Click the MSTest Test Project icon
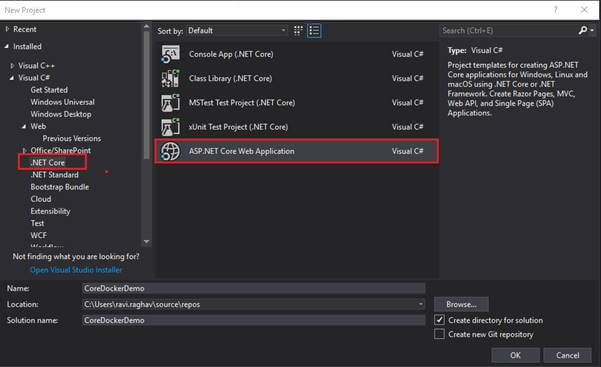601x367 pixels. [x=170, y=103]
